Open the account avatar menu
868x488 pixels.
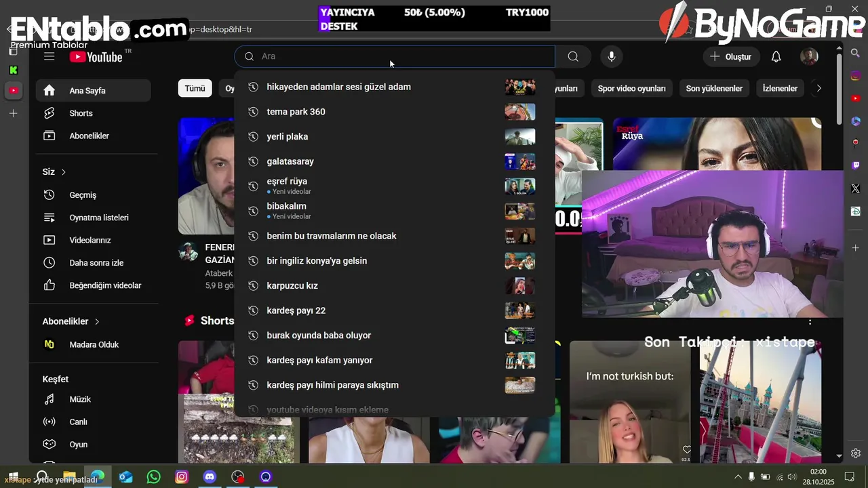coord(809,56)
